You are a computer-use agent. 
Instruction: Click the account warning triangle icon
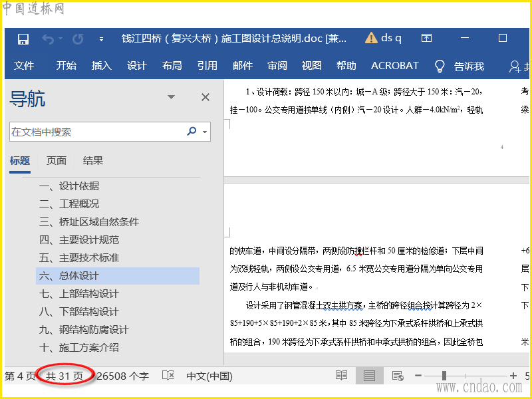coord(371,38)
